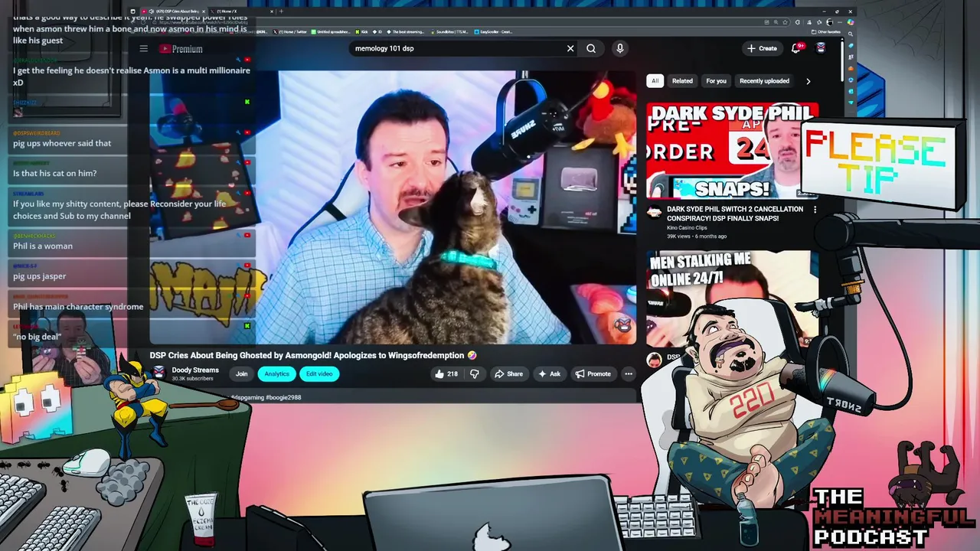Screen dimensions: 980x551
Task: Run search with the magnifier icon
Action: [x=591, y=48]
